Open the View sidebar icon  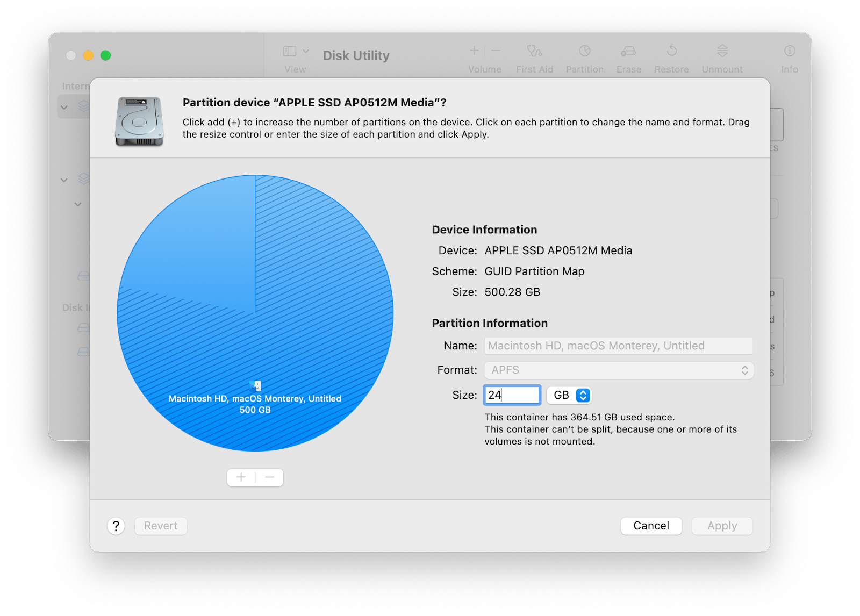click(290, 51)
